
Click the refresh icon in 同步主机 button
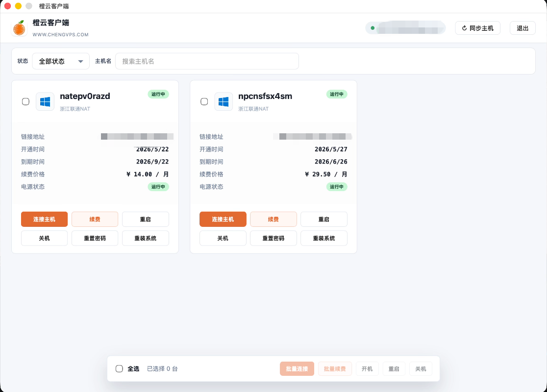click(464, 28)
